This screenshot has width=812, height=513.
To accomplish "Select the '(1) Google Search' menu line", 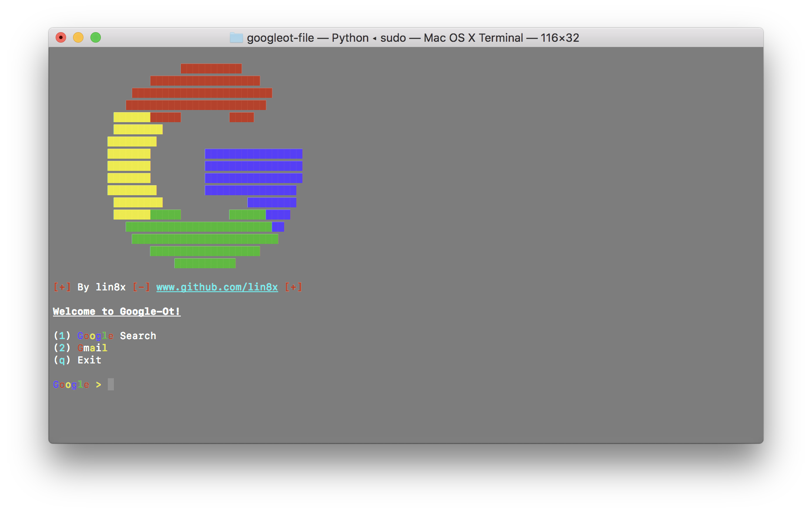I will (105, 336).
